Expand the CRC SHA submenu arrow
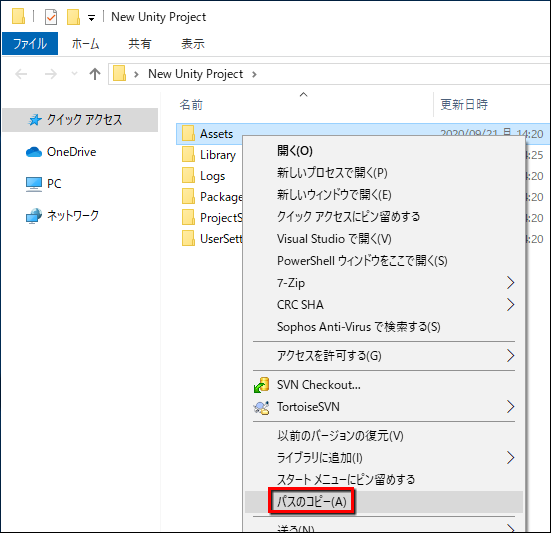Viewport: 551px width, 533px height. coord(511,305)
